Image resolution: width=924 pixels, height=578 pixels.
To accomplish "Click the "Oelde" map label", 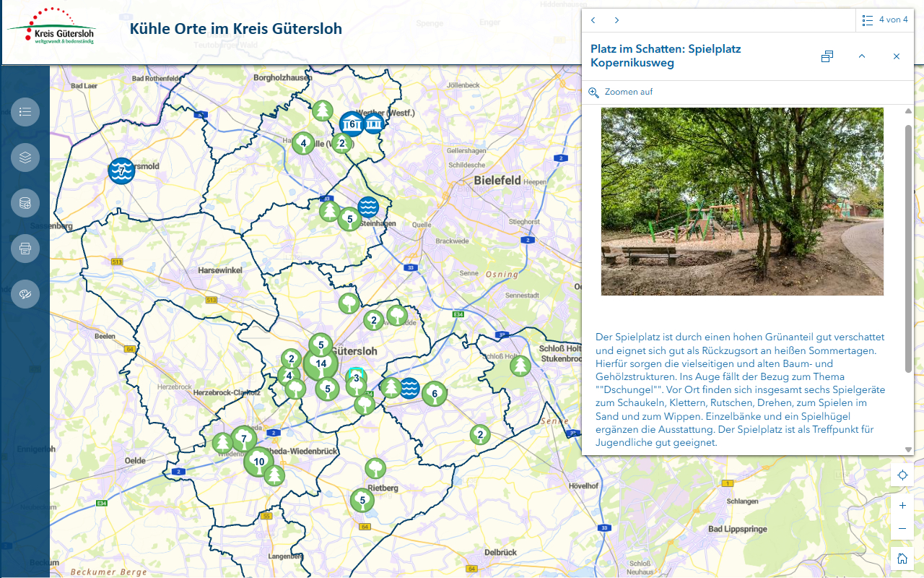I will pos(135,460).
